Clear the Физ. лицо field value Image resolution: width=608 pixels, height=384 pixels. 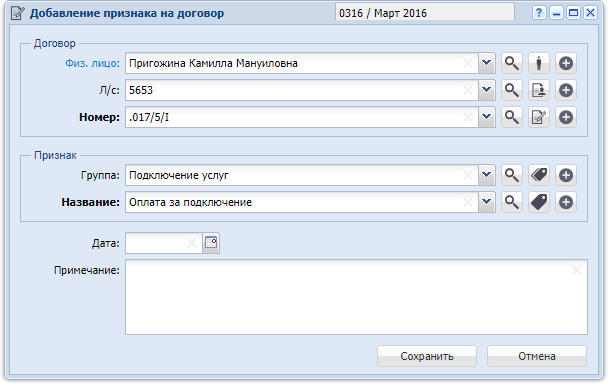point(468,63)
